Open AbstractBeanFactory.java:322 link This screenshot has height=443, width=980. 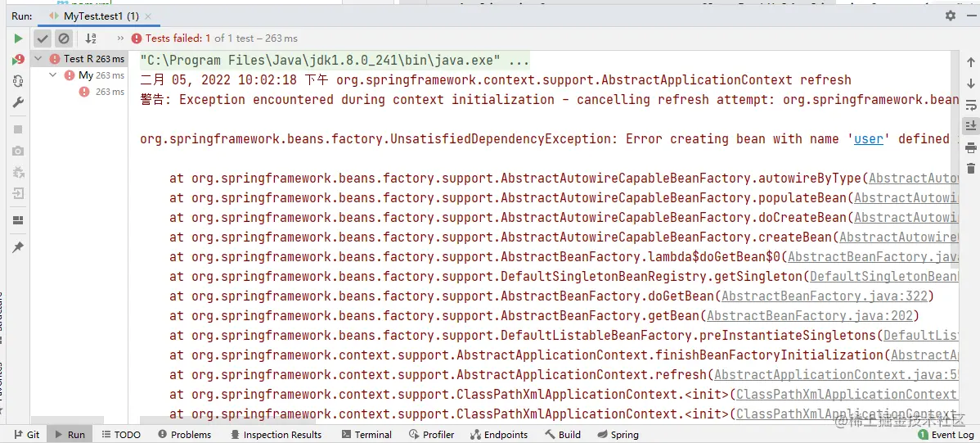(825, 296)
